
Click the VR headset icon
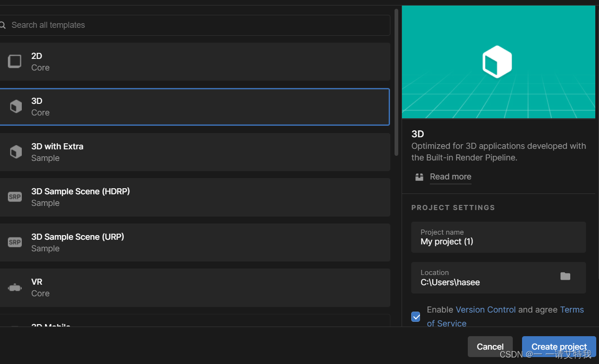point(15,287)
